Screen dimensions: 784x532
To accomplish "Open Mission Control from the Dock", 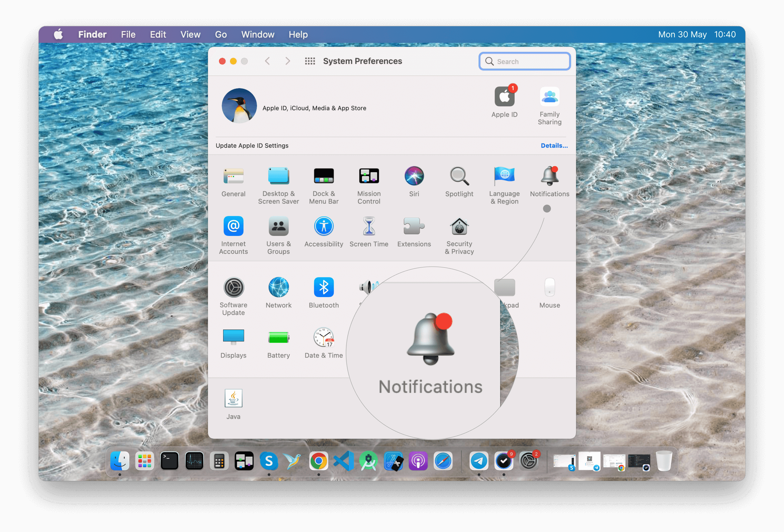I will click(x=244, y=461).
